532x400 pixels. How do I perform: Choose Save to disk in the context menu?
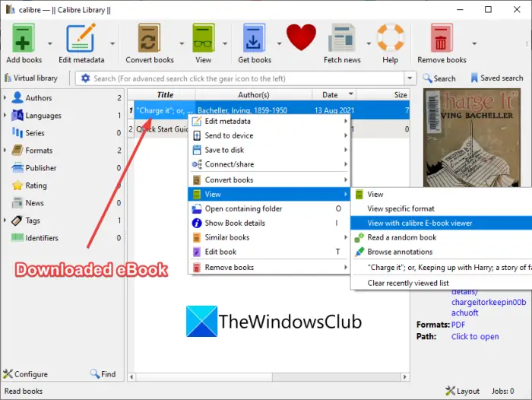[269, 150]
